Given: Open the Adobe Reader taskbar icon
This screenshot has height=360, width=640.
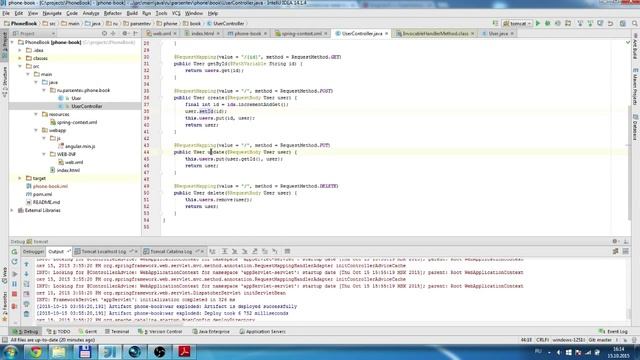Looking at the screenshot, I should (184, 351).
